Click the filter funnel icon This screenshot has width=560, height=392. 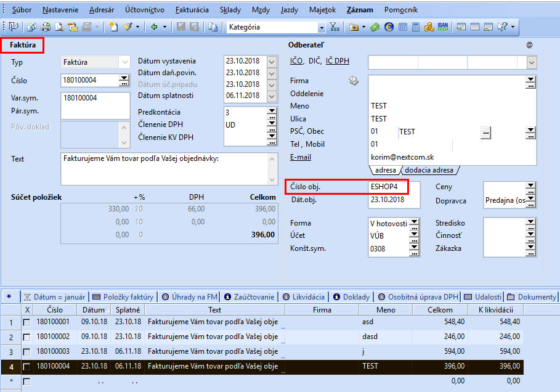pos(335,27)
